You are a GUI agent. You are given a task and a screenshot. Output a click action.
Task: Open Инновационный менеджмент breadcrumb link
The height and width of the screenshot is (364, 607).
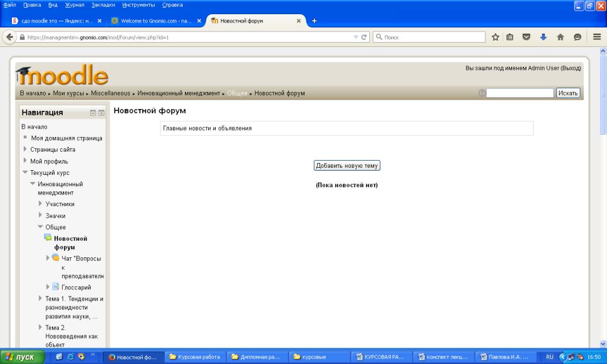179,93
